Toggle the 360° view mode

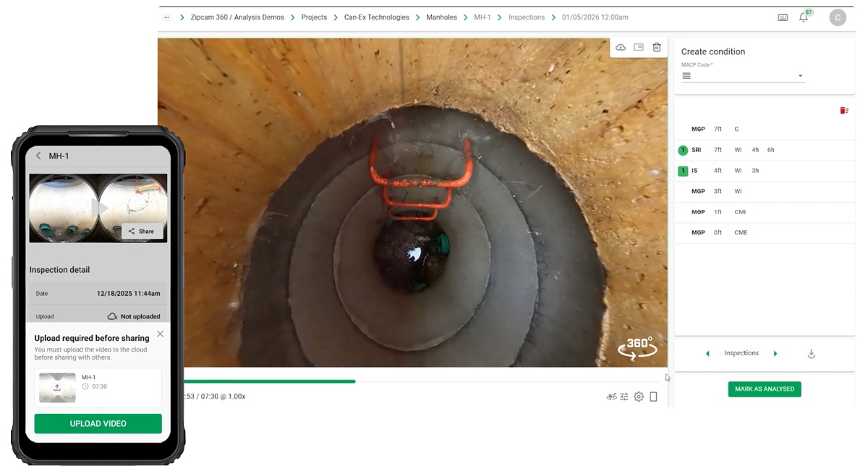click(637, 347)
